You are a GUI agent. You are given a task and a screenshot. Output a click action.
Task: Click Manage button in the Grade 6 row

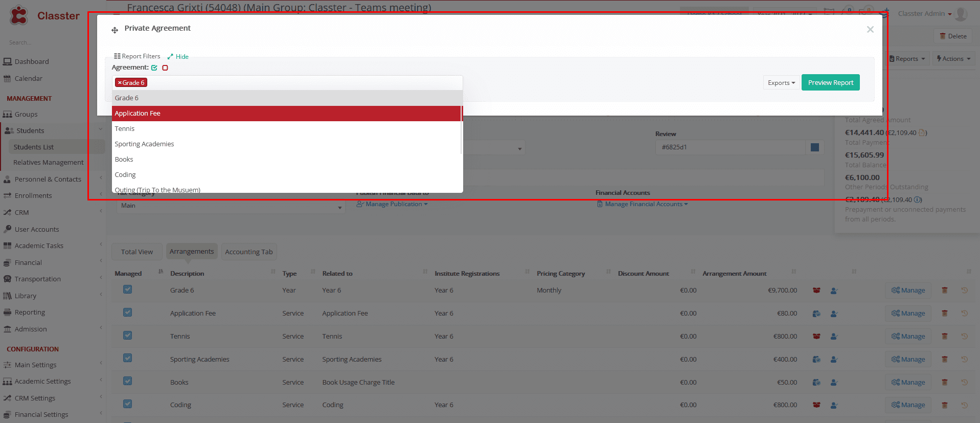908,290
